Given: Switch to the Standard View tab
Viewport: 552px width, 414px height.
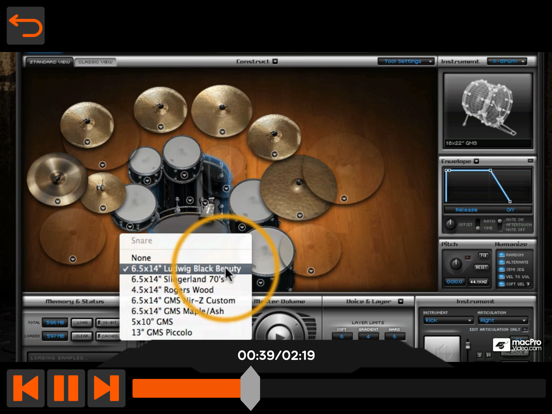Looking at the screenshot, I should click(x=50, y=62).
